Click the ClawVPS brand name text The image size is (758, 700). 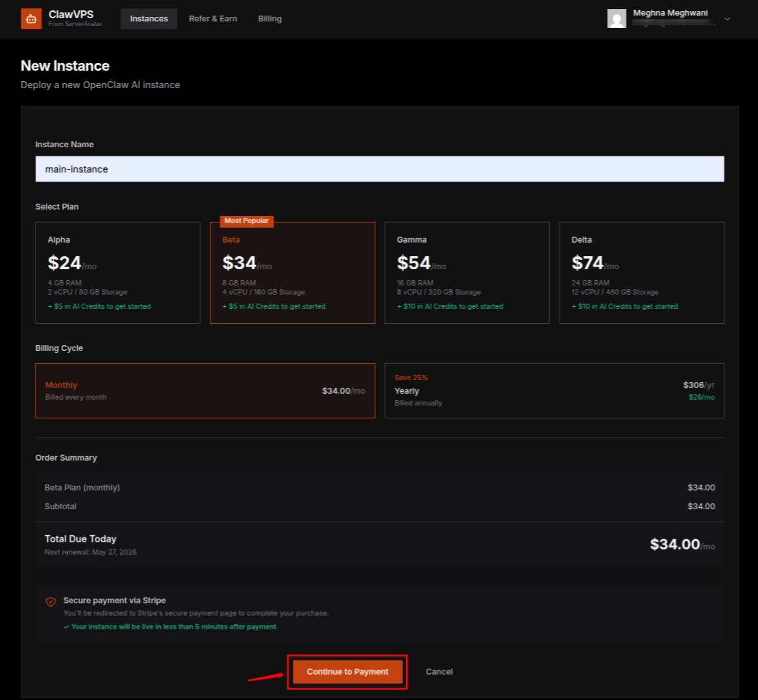coord(71,14)
